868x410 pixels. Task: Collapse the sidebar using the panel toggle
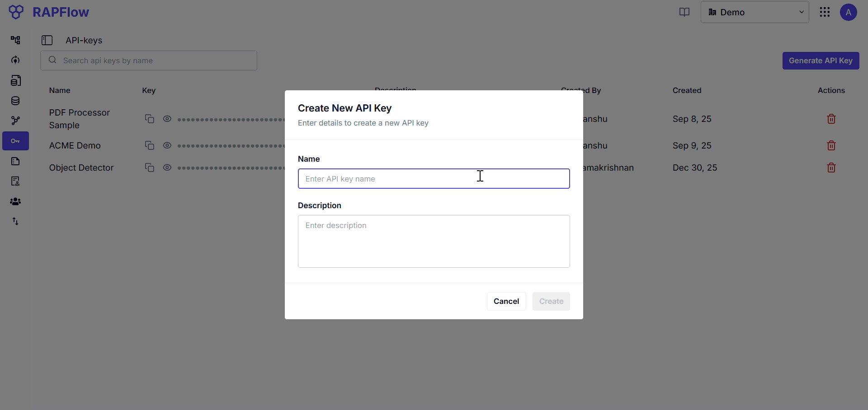pos(47,40)
